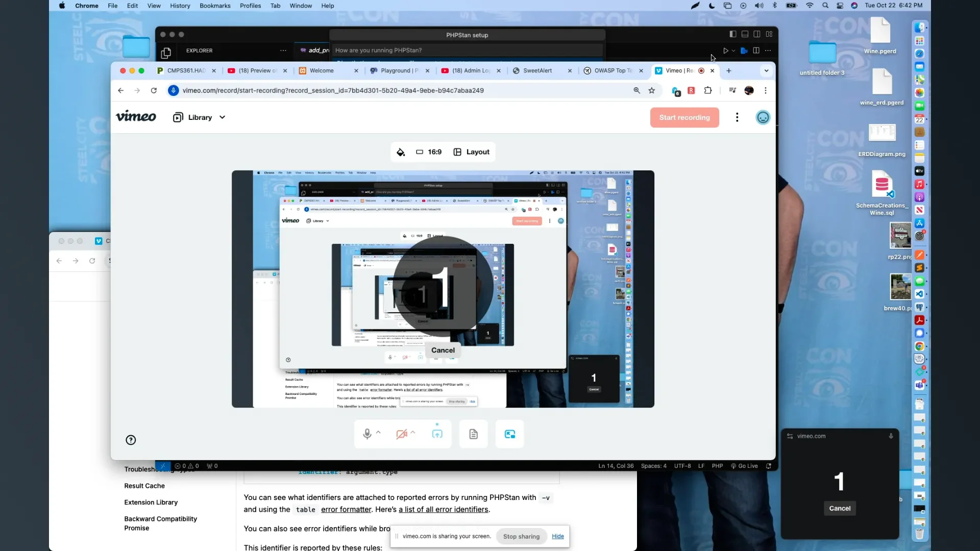Switch to the SweetAlert tab

537,71
